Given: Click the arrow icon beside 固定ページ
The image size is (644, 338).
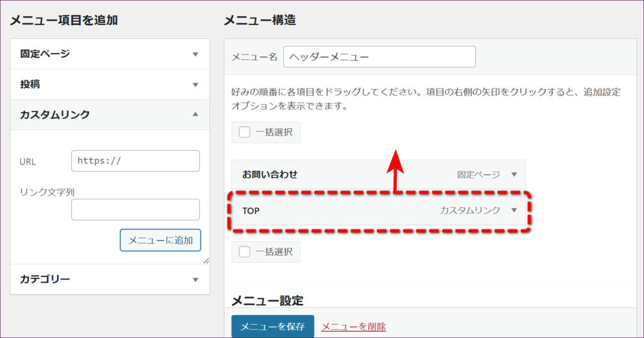Looking at the screenshot, I should [195, 54].
